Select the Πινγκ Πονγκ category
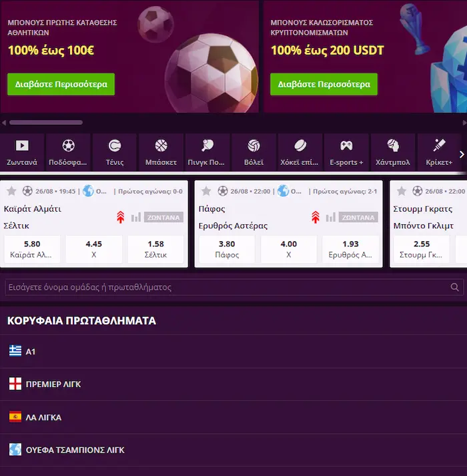The width and height of the screenshot is (467, 476). point(207,152)
